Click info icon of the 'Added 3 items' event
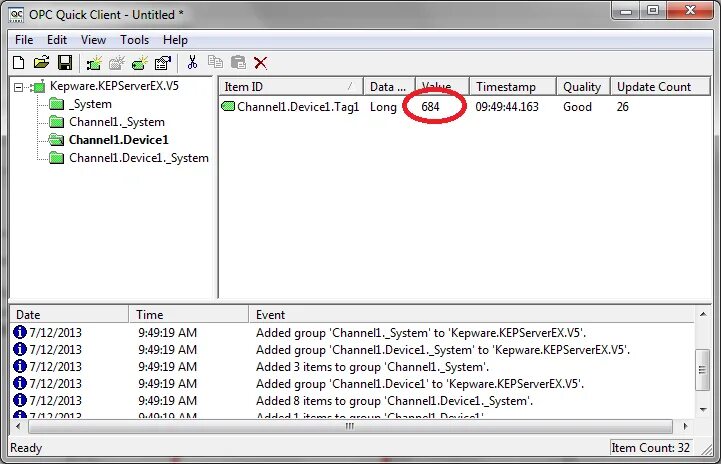This screenshot has width=721, height=464. (x=20, y=366)
